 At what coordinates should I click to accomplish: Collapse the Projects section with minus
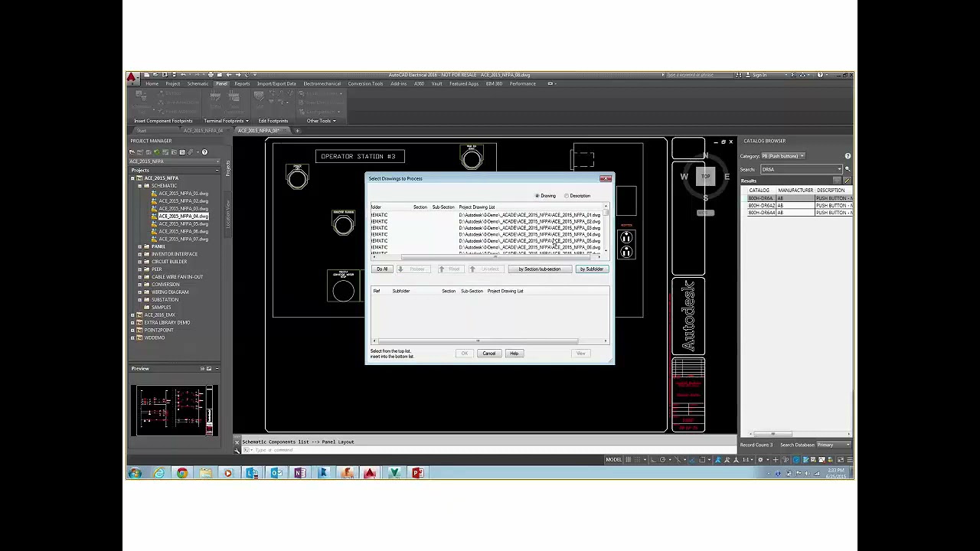click(x=217, y=170)
